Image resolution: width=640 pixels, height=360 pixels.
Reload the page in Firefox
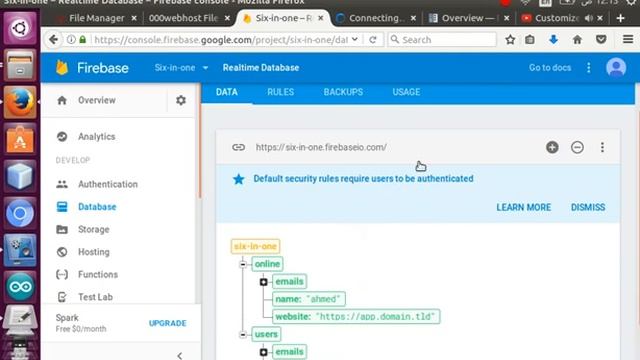[373, 40]
